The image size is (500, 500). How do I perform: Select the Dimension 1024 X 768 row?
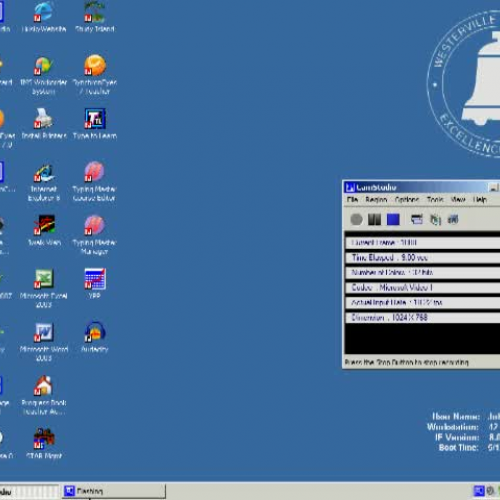point(422,318)
